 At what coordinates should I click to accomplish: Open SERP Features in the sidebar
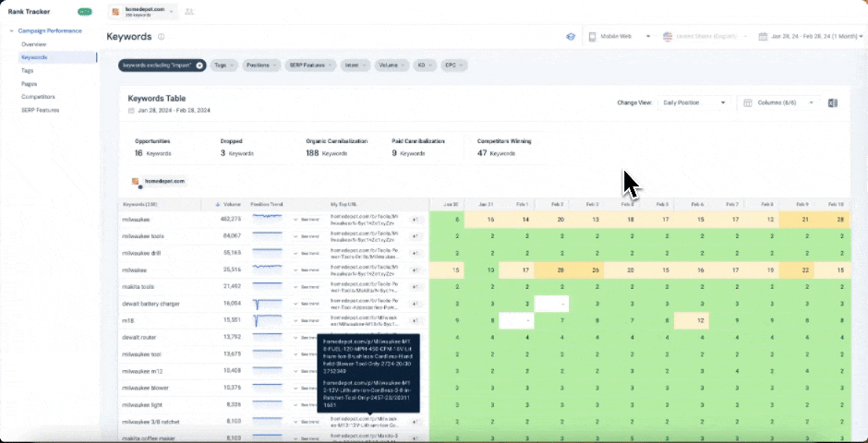40,110
